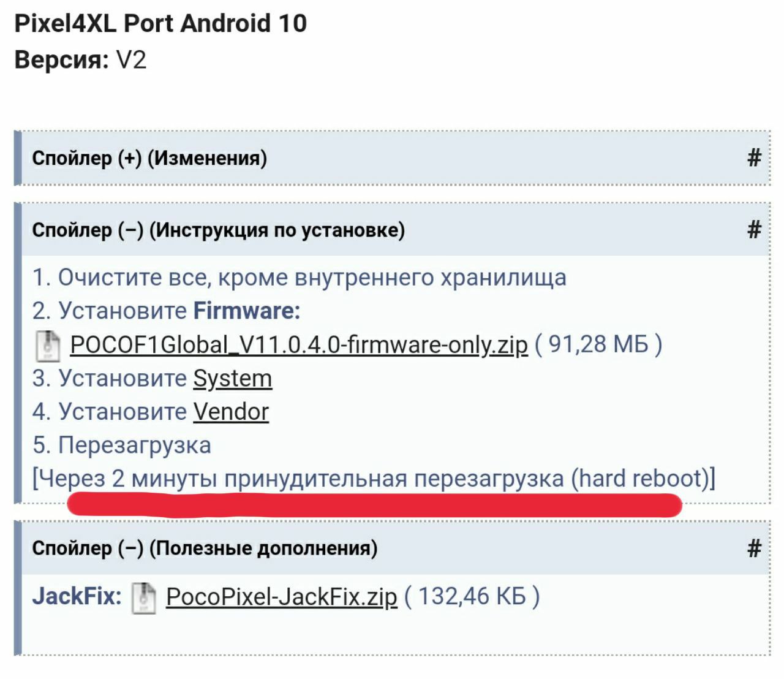The image size is (784, 679).
Task: Collapse the Полезные дополнения spoiler
Action: (x=205, y=548)
